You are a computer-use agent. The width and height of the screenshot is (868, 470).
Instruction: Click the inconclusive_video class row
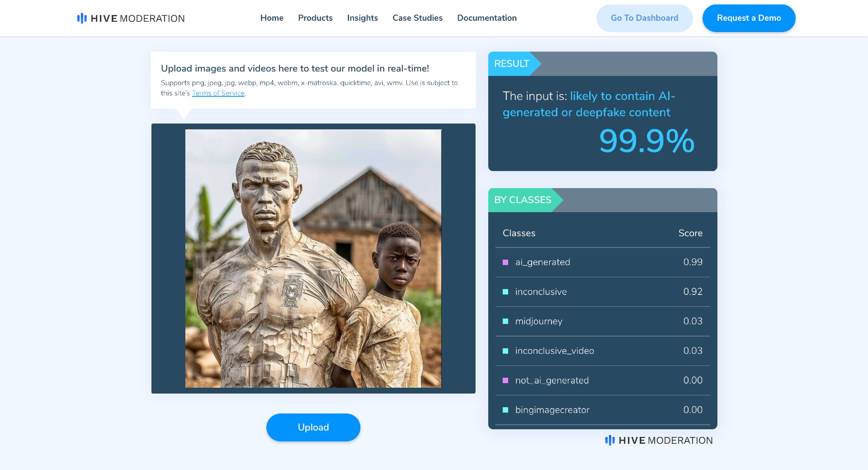click(x=603, y=351)
